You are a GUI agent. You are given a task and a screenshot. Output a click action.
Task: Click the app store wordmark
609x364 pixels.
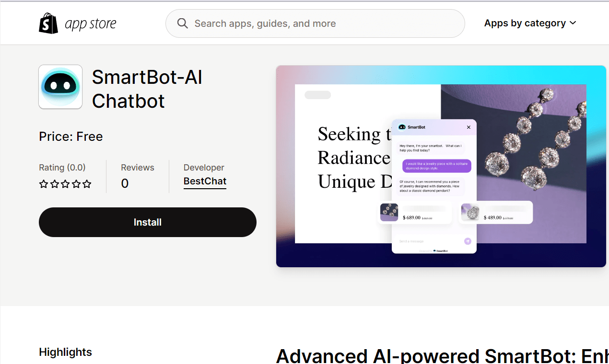pyautogui.click(x=91, y=24)
